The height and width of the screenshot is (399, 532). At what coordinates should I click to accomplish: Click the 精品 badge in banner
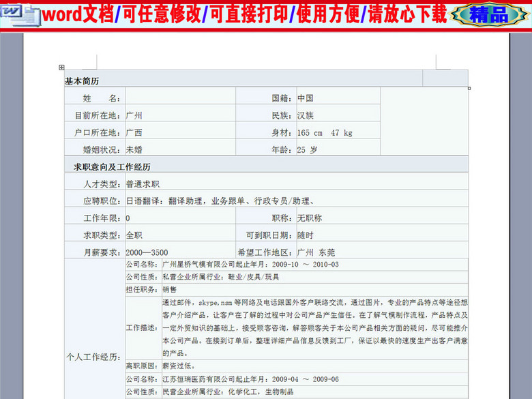point(489,14)
